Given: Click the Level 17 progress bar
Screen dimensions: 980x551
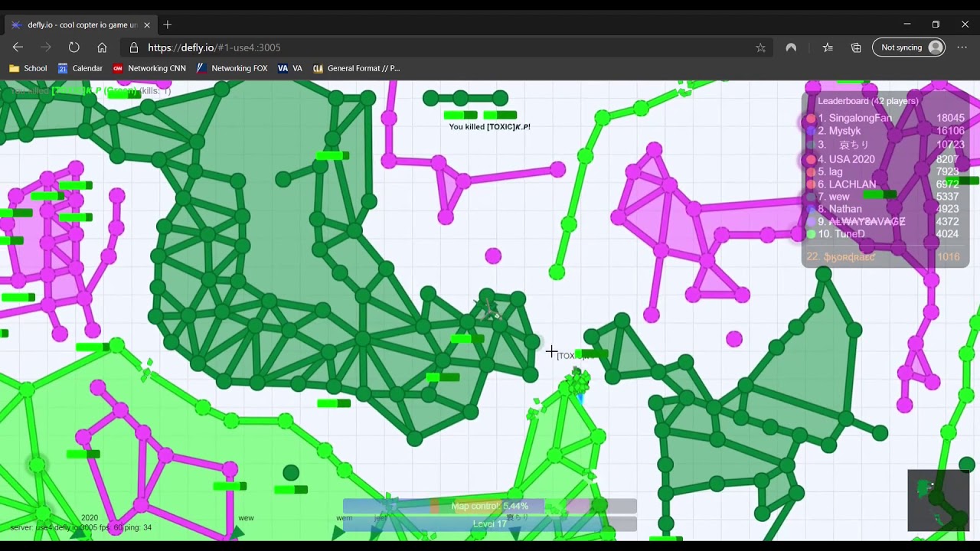Looking at the screenshot, I should coord(490,524).
